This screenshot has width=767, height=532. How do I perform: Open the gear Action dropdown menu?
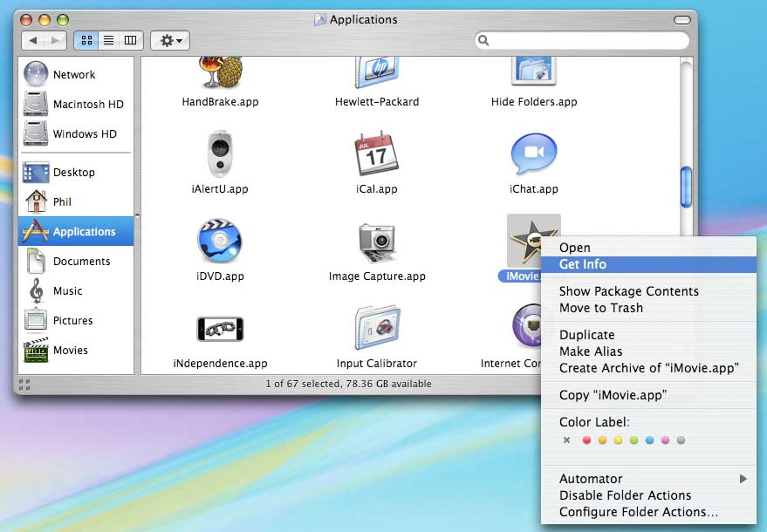(170, 40)
